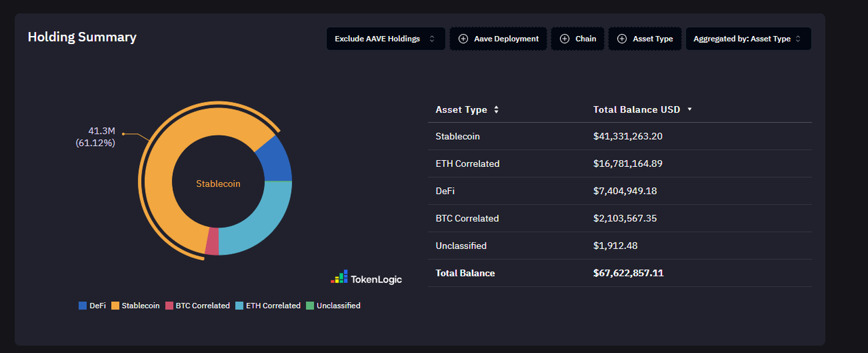Click the descending arrow beside Total Balance USD
The image size is (868, 353).
(x=690, y=109)
